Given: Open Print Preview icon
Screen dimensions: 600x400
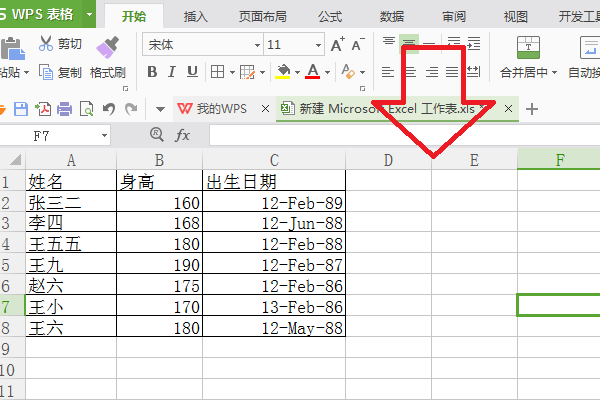Looking at the screenshot, I should pos(86,109).
